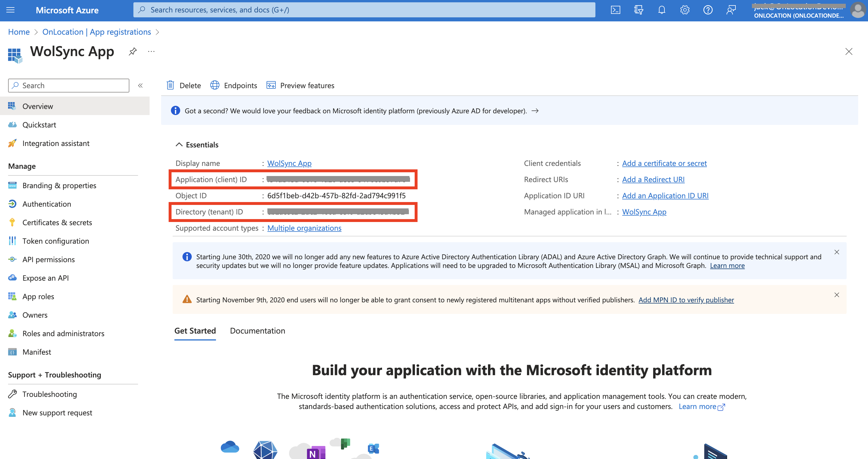Click the ONLOCATION directory account label
The width and height of the screenshot is (868, 459).
[x=799, y=15]
